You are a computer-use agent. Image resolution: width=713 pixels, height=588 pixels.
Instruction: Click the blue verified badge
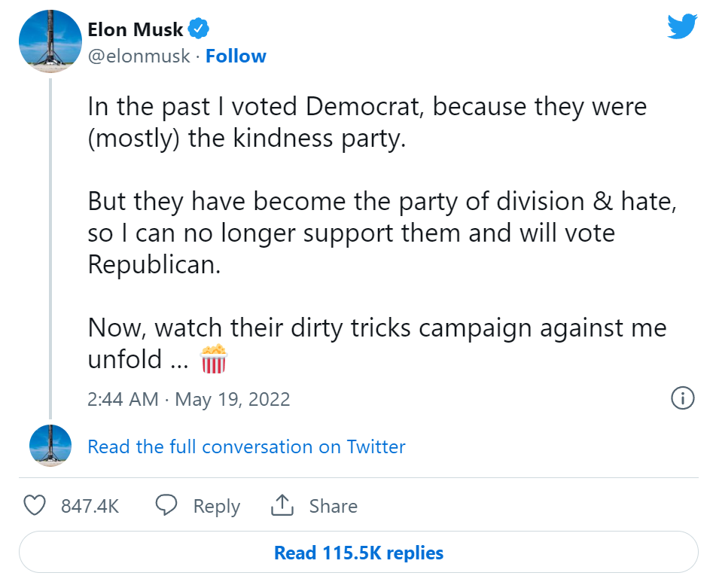[199, 29]
